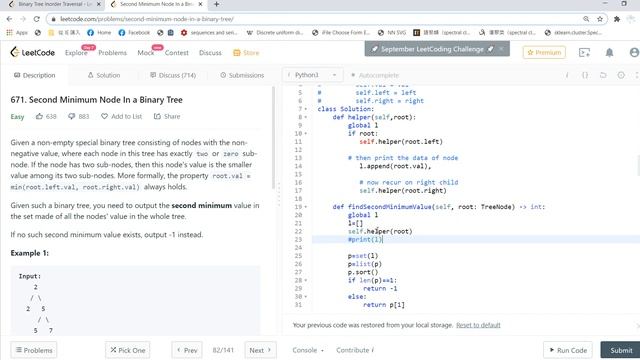Go to the Contest page
This screenshot has width=640, height=360.
click(176, 53)
